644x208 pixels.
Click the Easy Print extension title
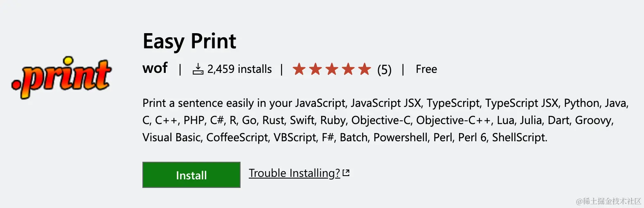coord(189,41)
